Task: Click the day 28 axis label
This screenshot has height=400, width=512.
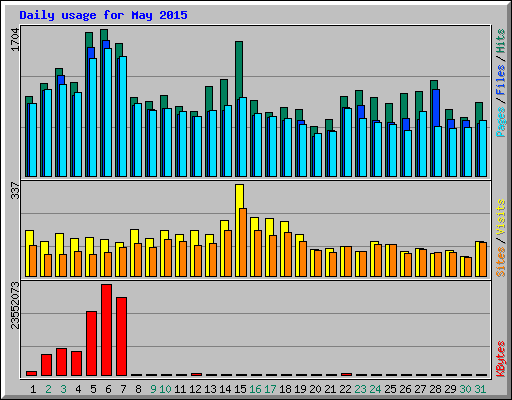Action: tap(435, 389)
